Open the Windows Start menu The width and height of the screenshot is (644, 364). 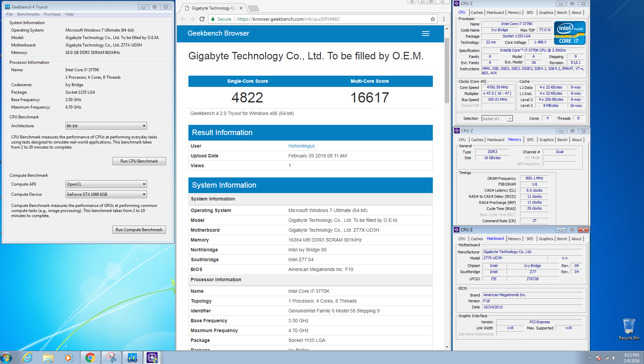click(6, 358)
